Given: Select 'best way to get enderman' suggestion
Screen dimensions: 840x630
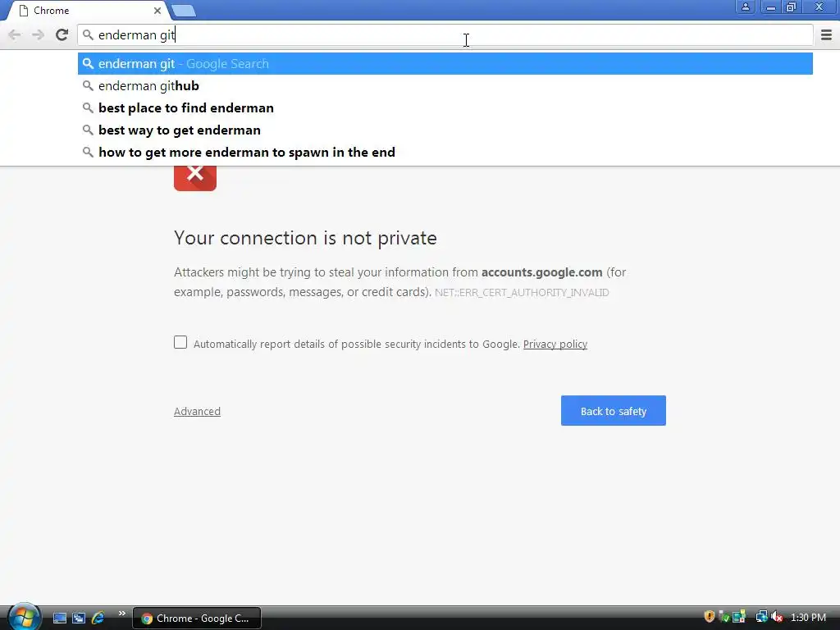Looking at the screenshot, I should pos(445,130).
